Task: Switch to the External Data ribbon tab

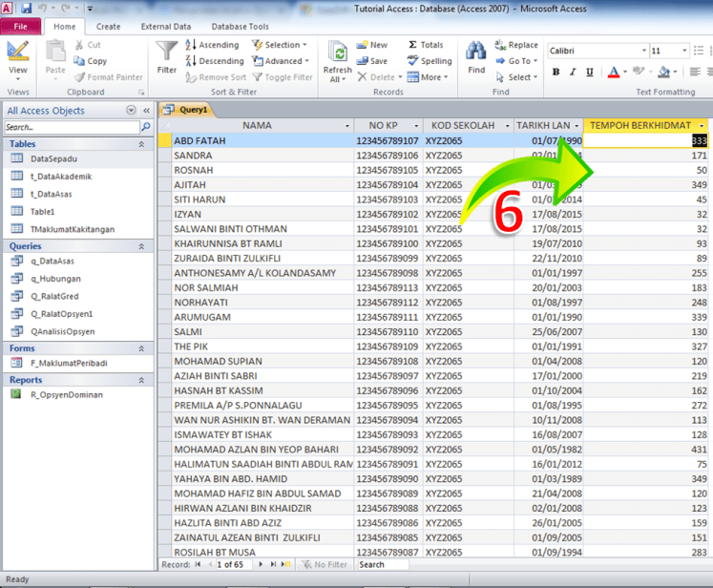Action: click(x=167, y=27)
